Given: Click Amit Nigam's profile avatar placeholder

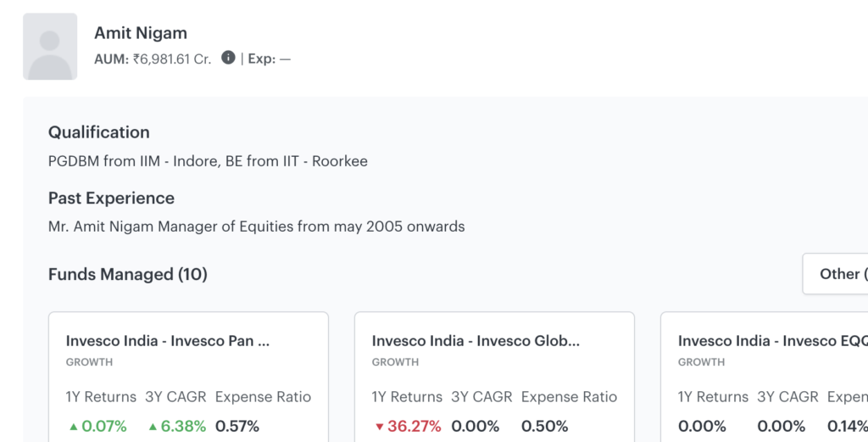Looking at the screenshot, I should pyautogui.click(x=50, y=47).
